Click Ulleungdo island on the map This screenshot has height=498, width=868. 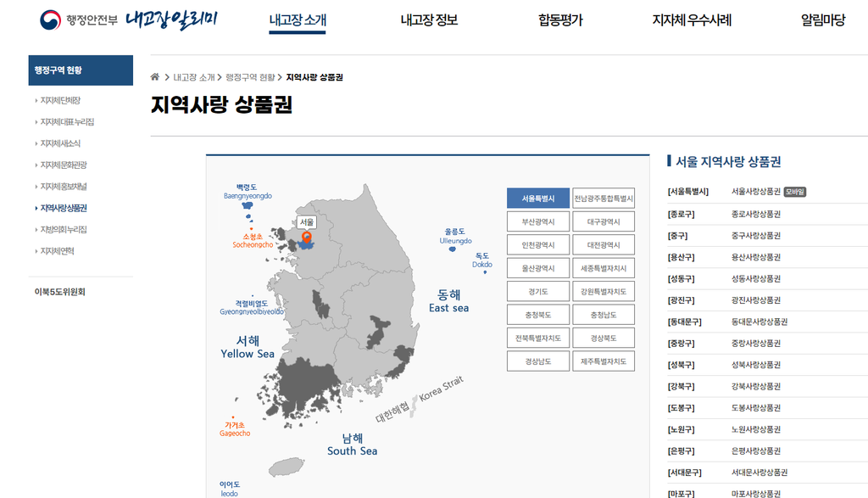point(453,249)
